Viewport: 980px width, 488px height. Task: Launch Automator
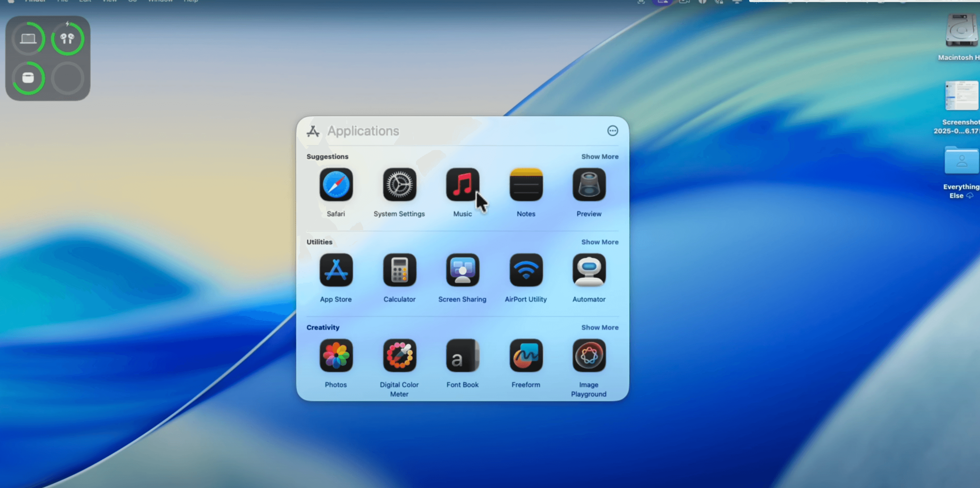click(589, 271)
